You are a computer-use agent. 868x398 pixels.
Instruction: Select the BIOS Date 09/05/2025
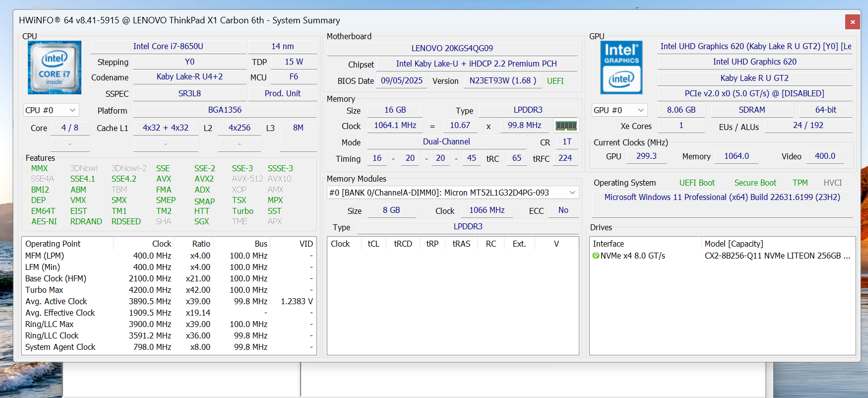(402, 81)
